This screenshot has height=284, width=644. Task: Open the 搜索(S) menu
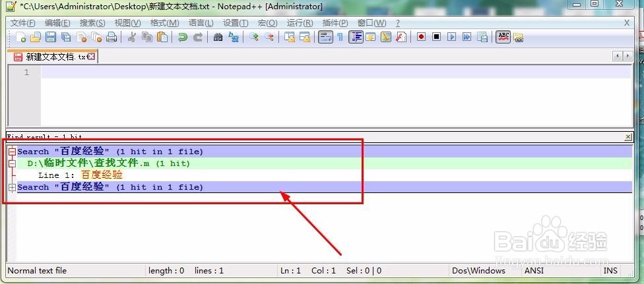point(92,23)
